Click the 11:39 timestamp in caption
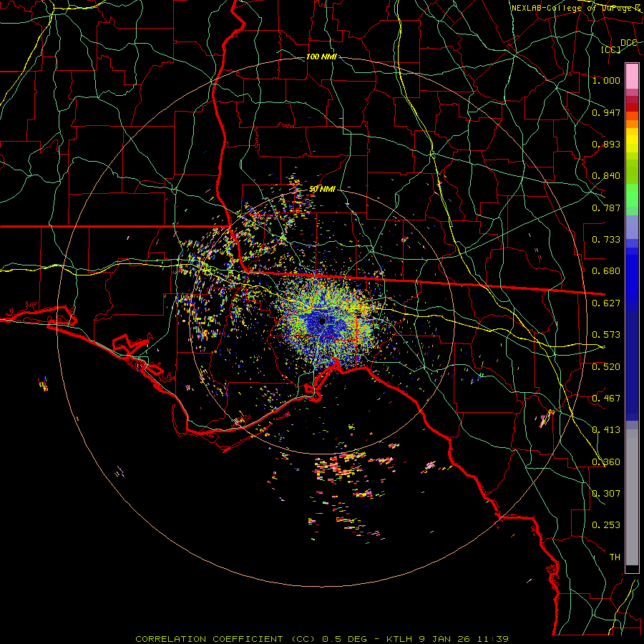 point(492,639)
